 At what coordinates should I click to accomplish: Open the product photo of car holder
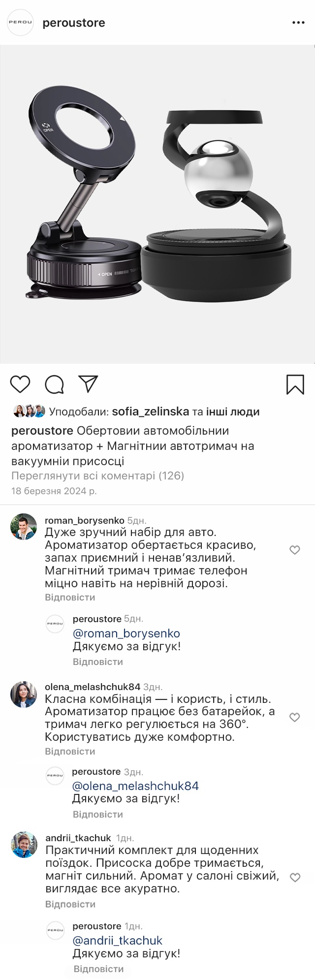pyautogui.click(x=157, y=204)
